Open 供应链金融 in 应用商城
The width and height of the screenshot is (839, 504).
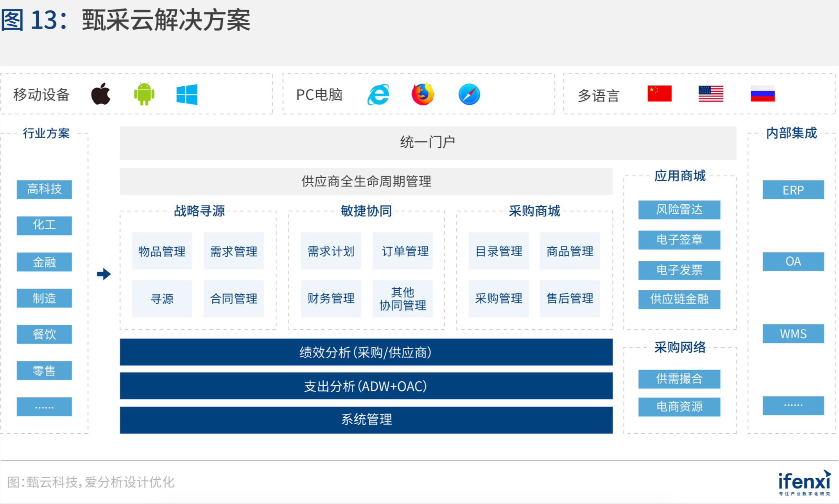[679, 300]
